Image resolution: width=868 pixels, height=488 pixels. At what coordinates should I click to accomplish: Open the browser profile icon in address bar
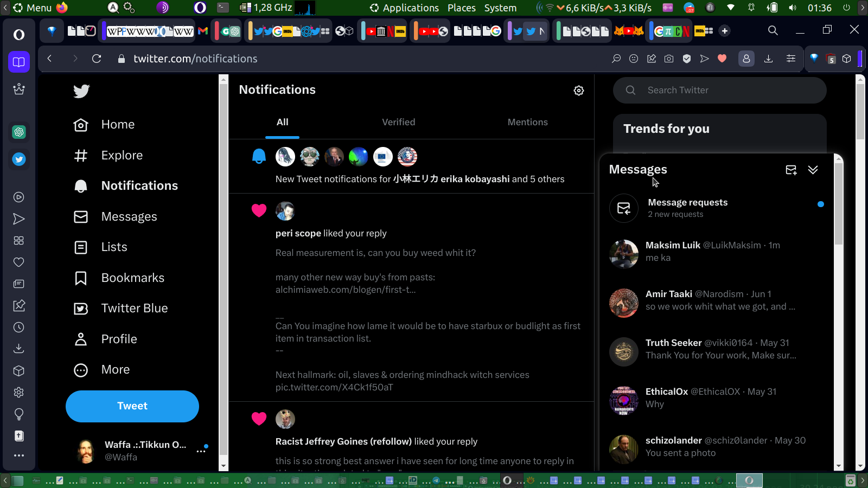746,59
